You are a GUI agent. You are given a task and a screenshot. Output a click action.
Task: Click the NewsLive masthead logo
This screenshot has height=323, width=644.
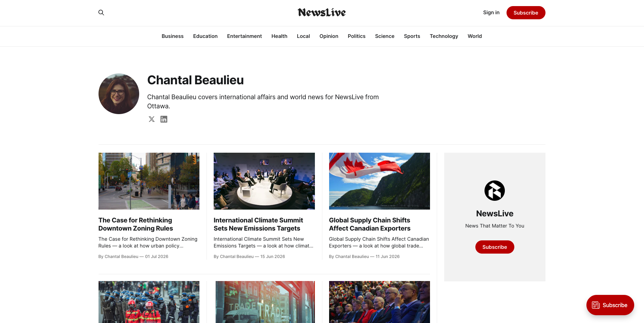coord(322,13)
